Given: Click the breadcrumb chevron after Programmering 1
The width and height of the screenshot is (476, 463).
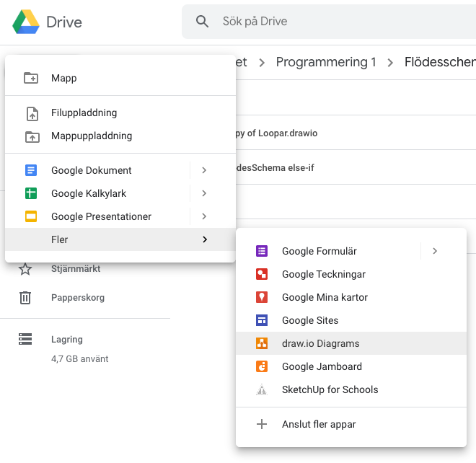Looking at the screenshot, I should click(391, 63).
